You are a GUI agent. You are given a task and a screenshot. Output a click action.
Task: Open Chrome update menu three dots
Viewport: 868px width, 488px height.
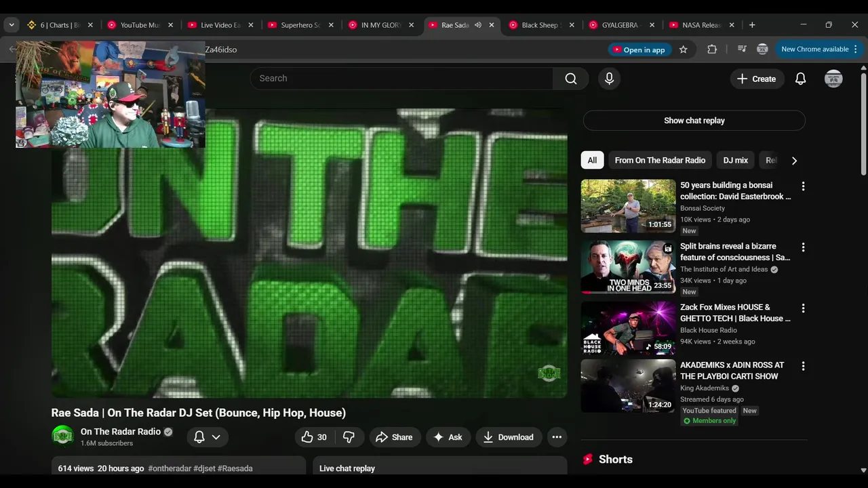coord(855,49)
